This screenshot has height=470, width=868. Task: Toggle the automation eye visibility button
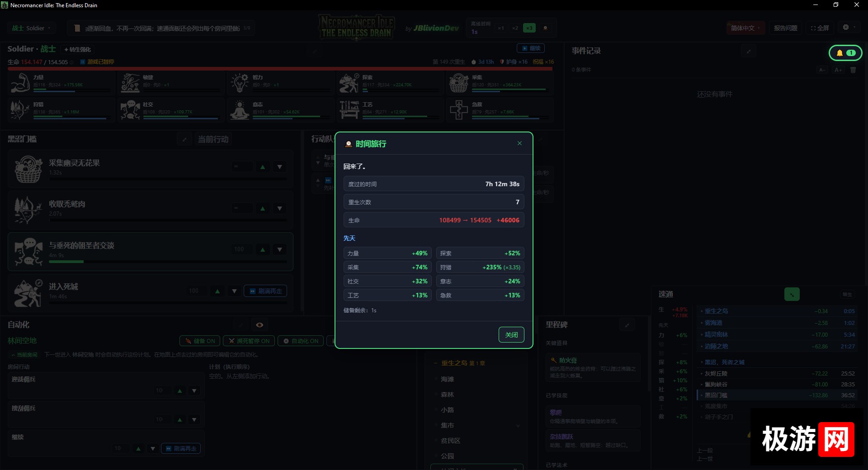(x=259, y=325)
